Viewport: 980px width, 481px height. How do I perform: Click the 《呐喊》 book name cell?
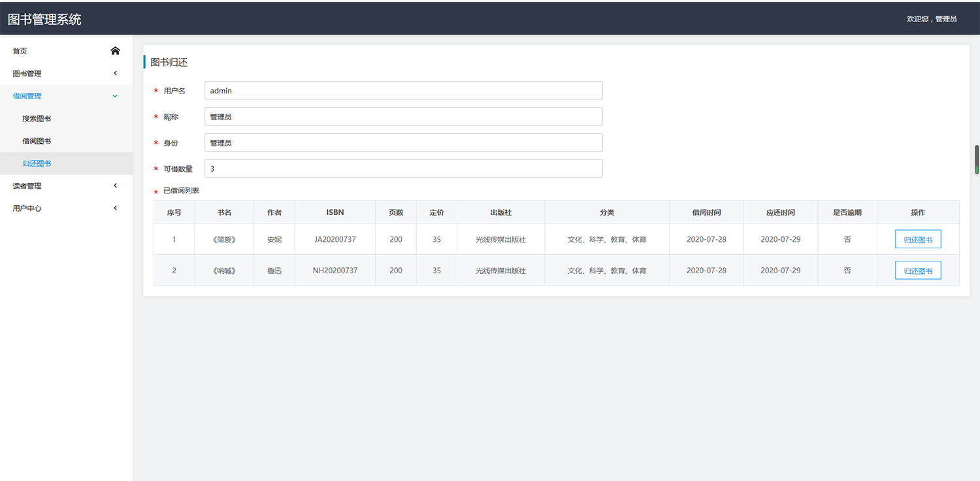click(x=224, y=271)
